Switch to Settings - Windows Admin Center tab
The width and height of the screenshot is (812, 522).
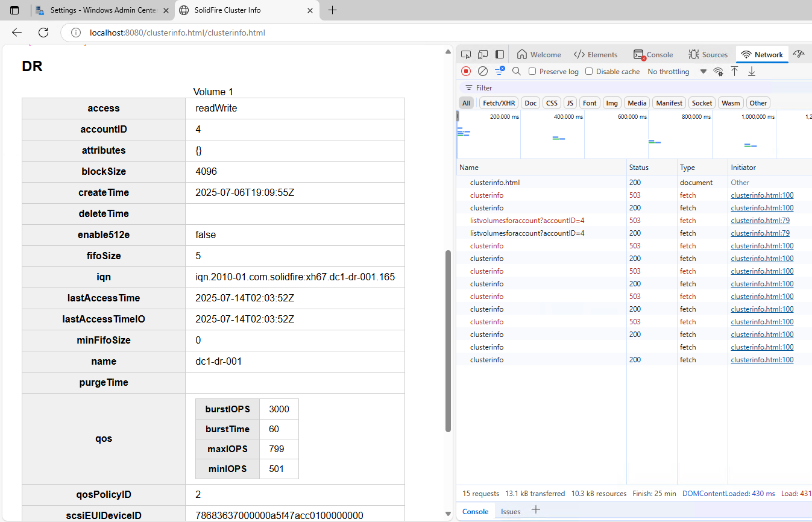coord(102,10)
